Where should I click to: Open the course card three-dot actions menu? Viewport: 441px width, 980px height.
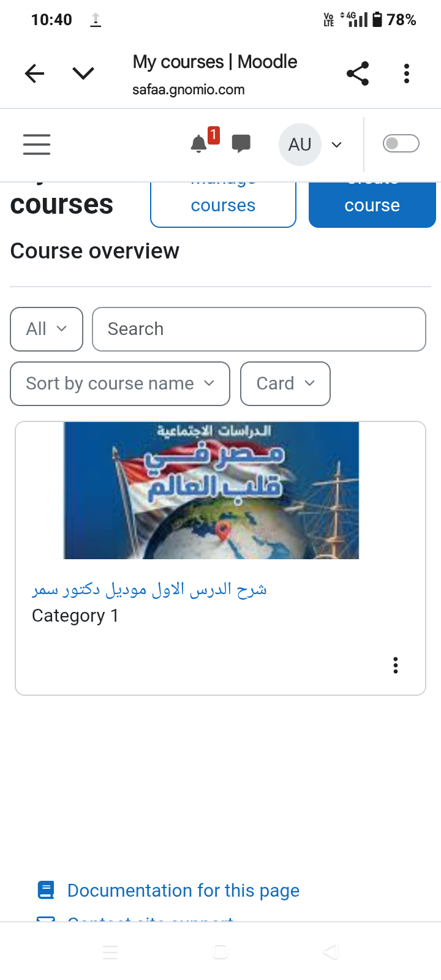tap(396, 665)
